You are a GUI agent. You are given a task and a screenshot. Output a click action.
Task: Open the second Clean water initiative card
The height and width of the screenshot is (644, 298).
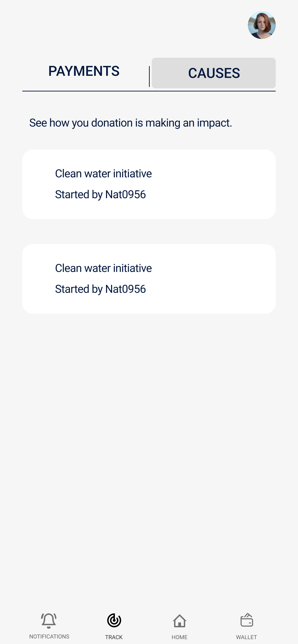[149, 279]
